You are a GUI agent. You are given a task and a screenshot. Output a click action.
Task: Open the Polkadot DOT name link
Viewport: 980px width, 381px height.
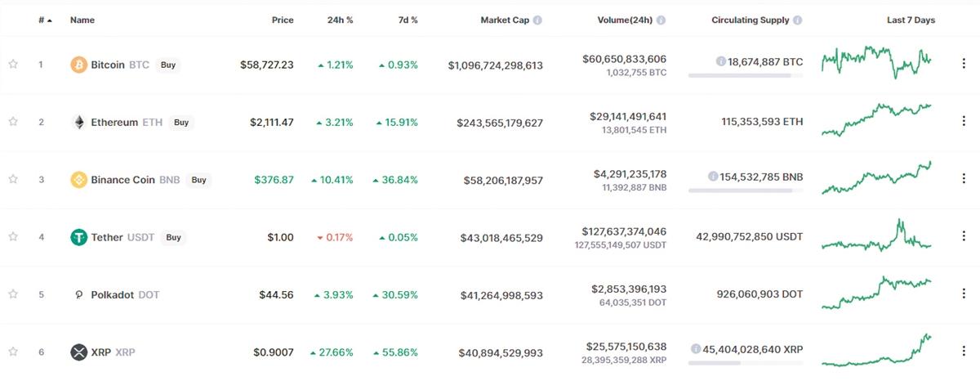pyautogui.click(x=125, y=295)
